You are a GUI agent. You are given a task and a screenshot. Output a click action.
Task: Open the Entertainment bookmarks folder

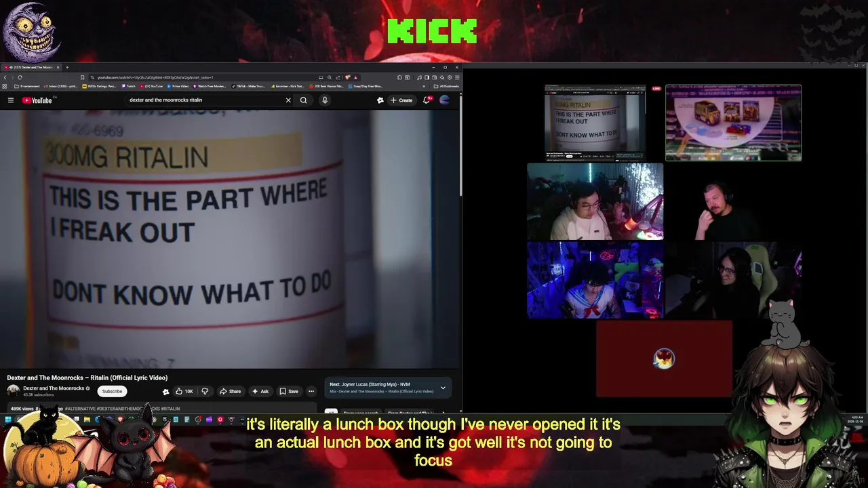[27, 86]
